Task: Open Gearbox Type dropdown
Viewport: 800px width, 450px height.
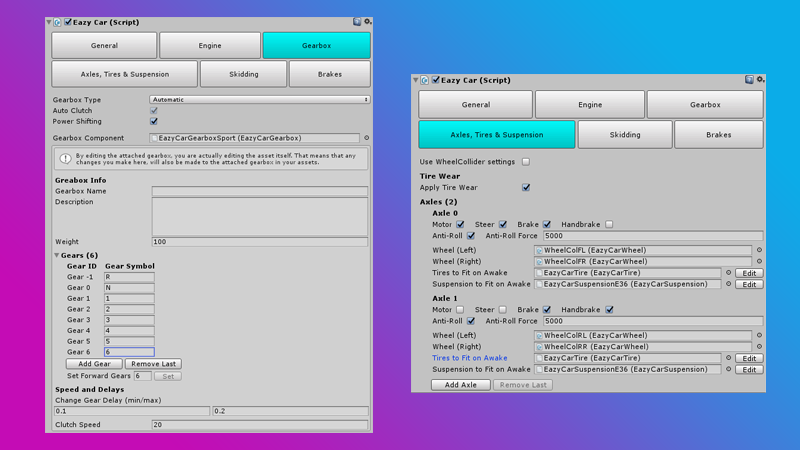Action: (x=260, y=99)
